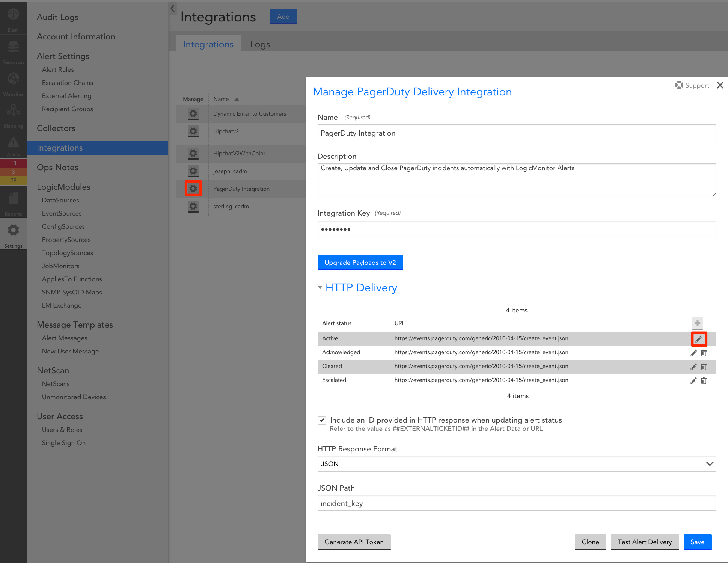Switch to the Logs tab

259,44
